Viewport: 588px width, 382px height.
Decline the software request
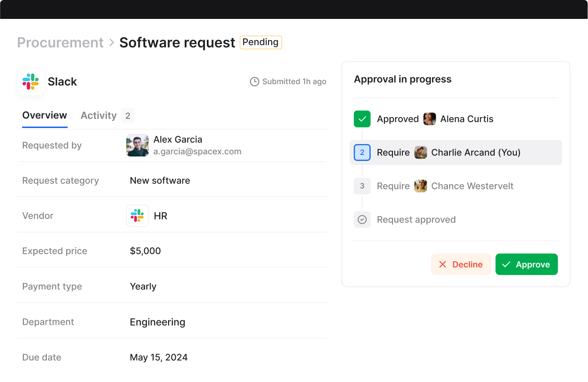click(x=461, y=264)
